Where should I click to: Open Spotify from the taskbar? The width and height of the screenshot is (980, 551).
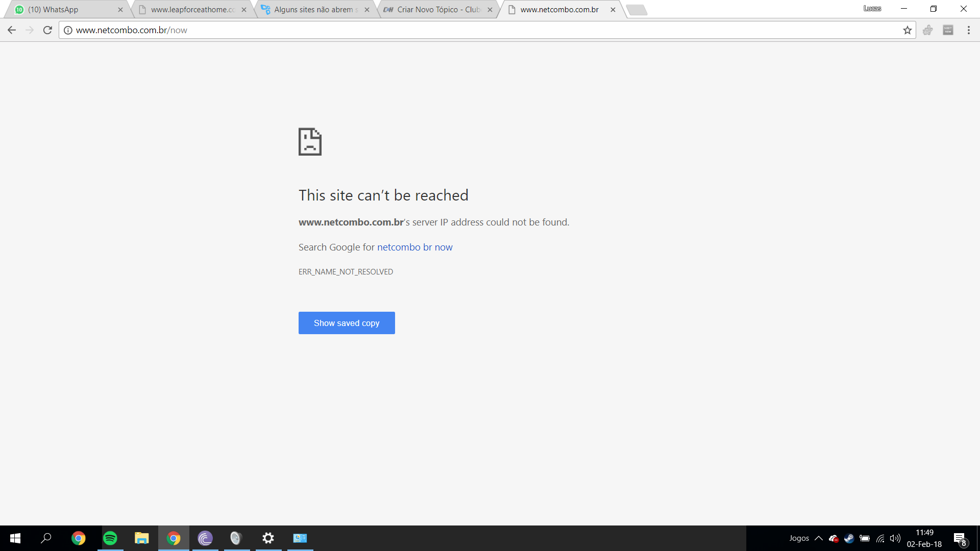pos(110,538)
